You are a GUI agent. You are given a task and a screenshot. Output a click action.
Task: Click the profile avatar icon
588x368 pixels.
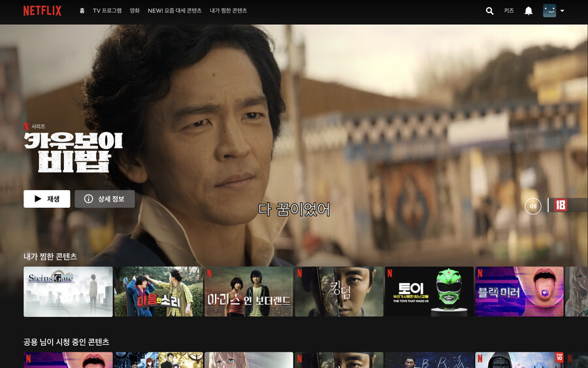(549, 10)
